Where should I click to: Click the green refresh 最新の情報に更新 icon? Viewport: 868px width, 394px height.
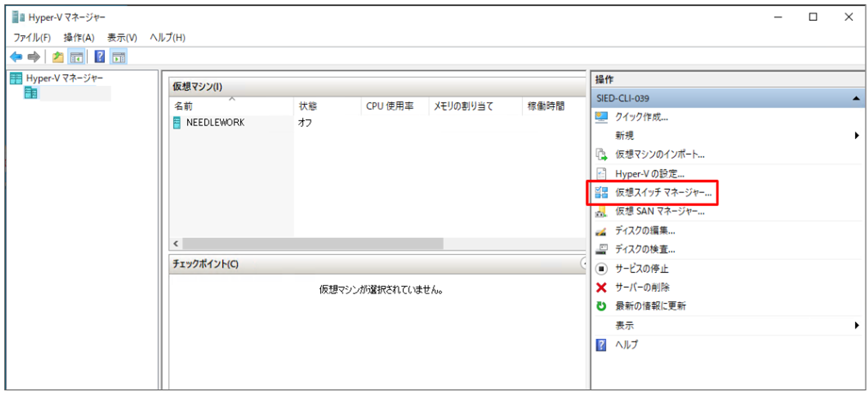point(601,306)
